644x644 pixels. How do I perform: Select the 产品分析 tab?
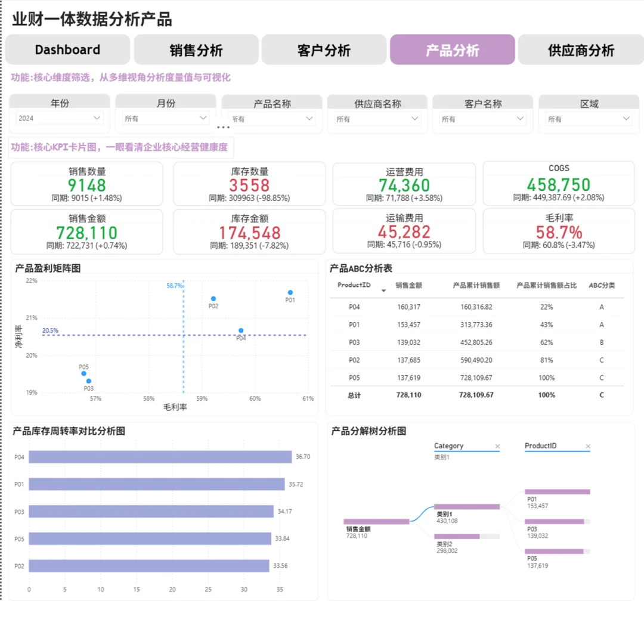[x=452, y=50]
